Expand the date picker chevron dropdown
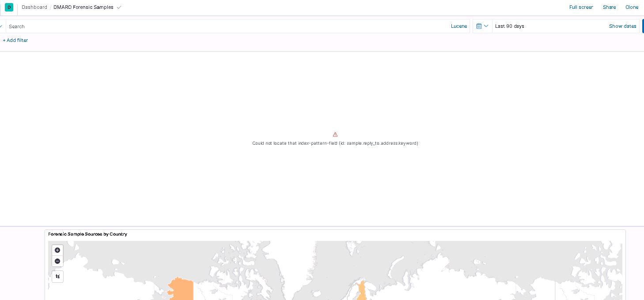The height and width of the screenshot is (300, 644). click(486, 26)
